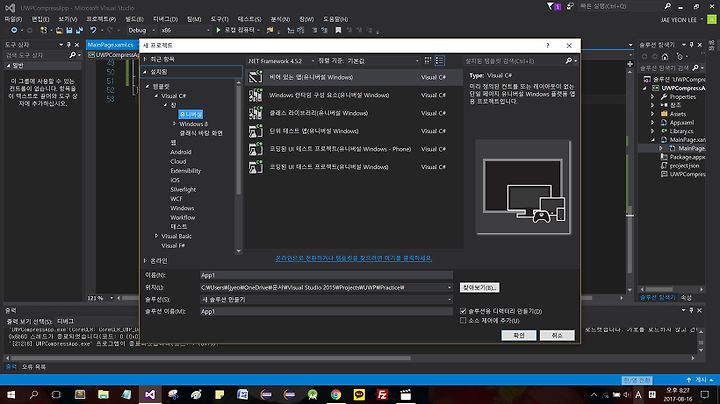Click Save All icon in toolbar
The image size is (720, 404).
[79, 30]
